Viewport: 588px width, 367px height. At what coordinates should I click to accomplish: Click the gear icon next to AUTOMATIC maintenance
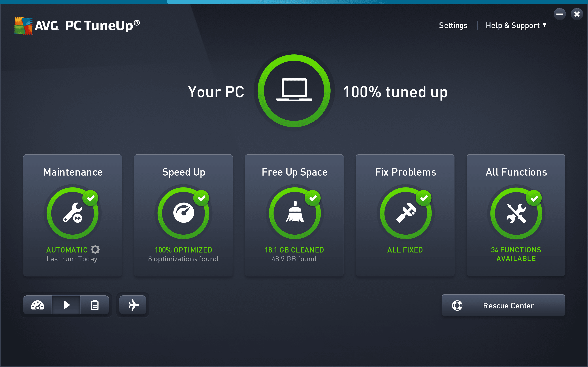[95, 250]
